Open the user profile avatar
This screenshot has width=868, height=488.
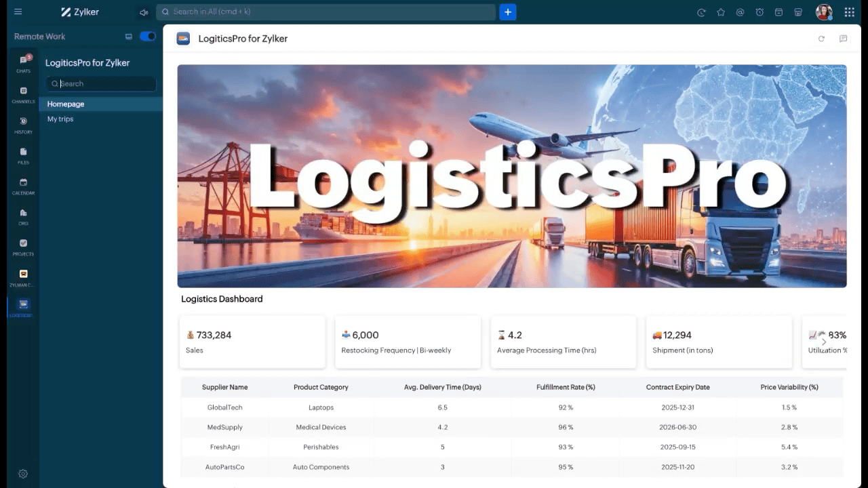823,12
